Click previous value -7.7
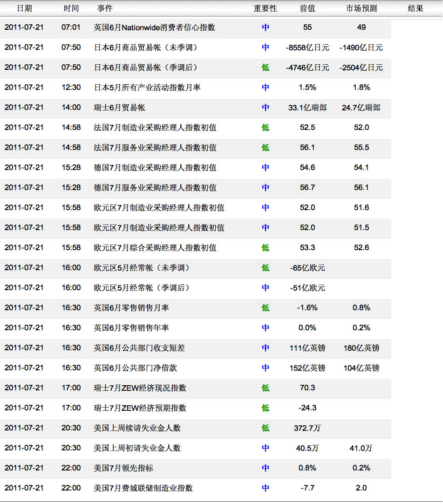443x504 pixels. coord(307,488)
